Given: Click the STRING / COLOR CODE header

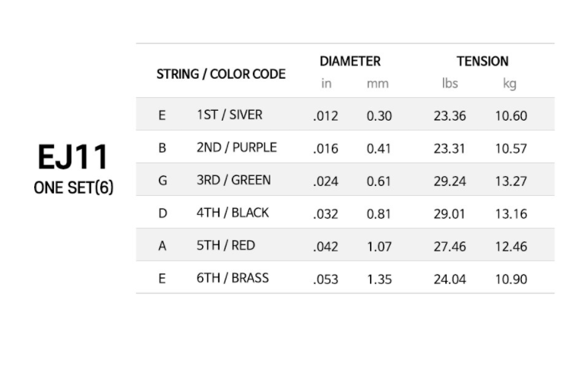Looking at the screenshot, I should pyautogui.click(x=221, y=74).
